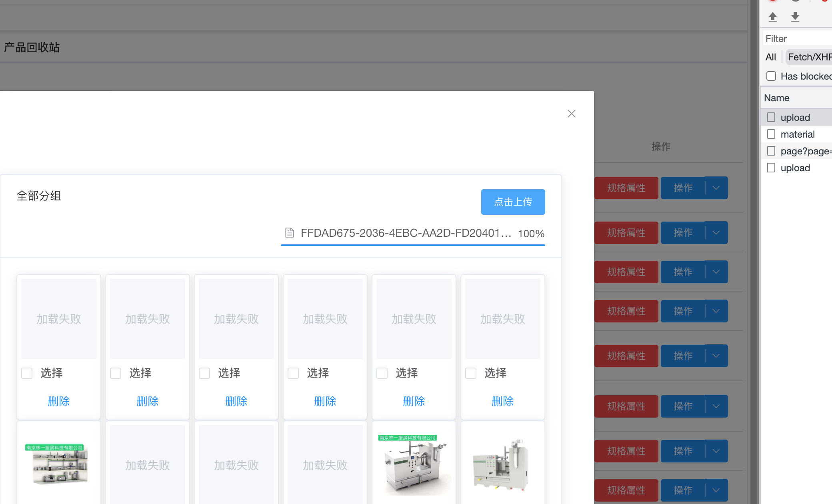
Task: Click the icon beside the first upload request
Action: 771,117
